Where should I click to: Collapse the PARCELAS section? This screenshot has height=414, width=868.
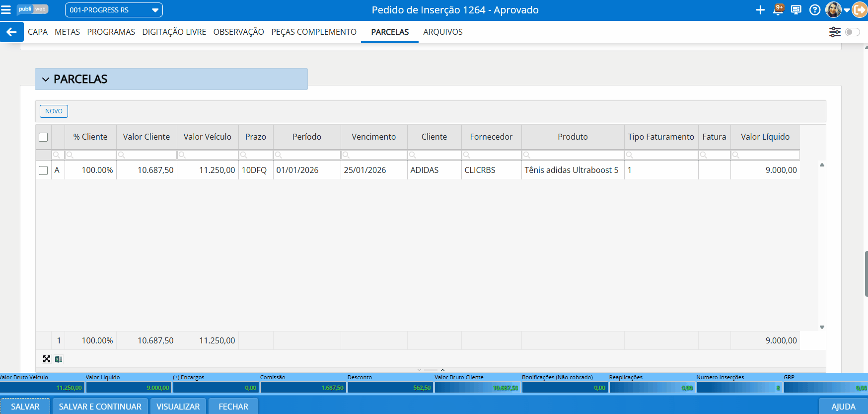[46, 80]
